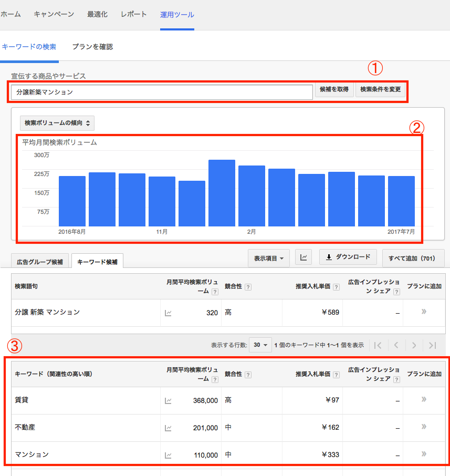Click the 賃貸 keyword text
The width and height of the screenshot is (450, 476).
(22, 400)
